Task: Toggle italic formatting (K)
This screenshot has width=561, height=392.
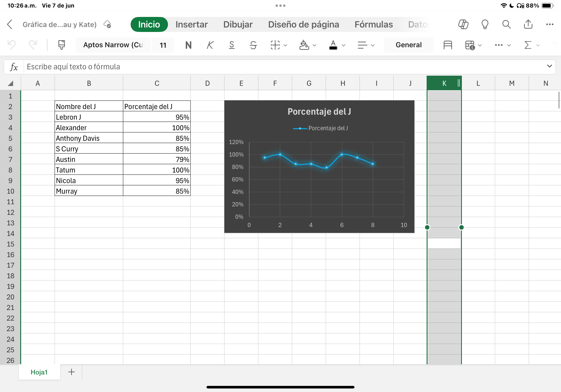Action: pos(210,45)
